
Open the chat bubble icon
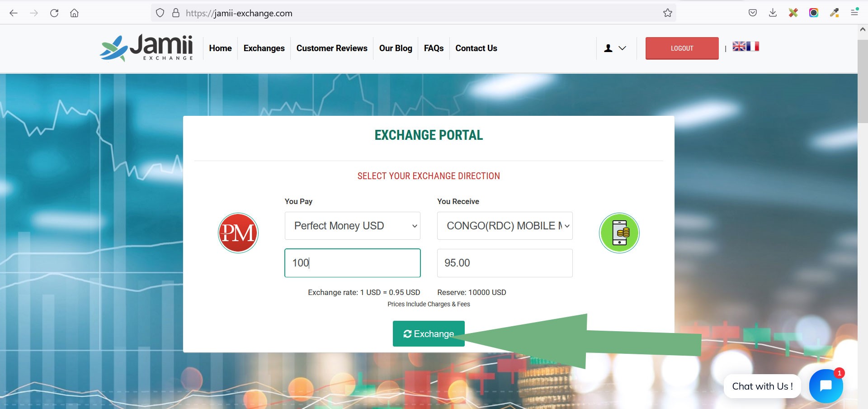(826, 386)
